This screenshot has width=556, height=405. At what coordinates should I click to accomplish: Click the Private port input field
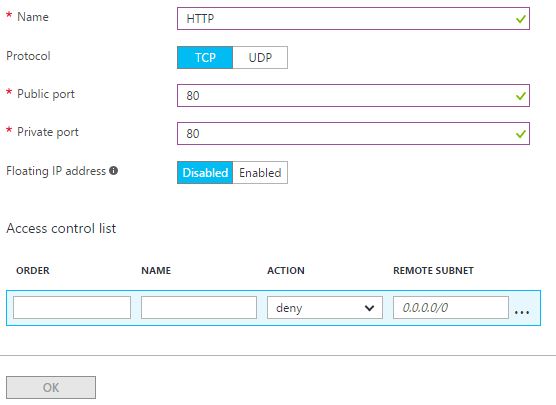coord(353,134)
